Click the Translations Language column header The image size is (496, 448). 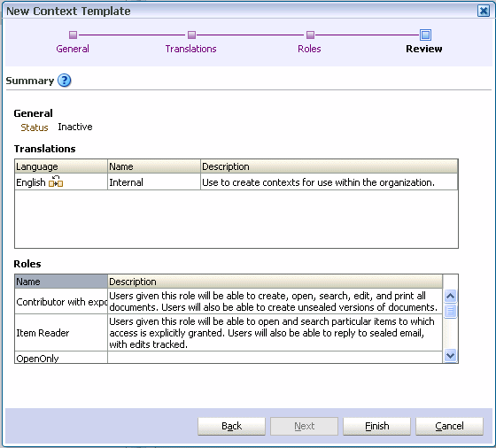61,166
